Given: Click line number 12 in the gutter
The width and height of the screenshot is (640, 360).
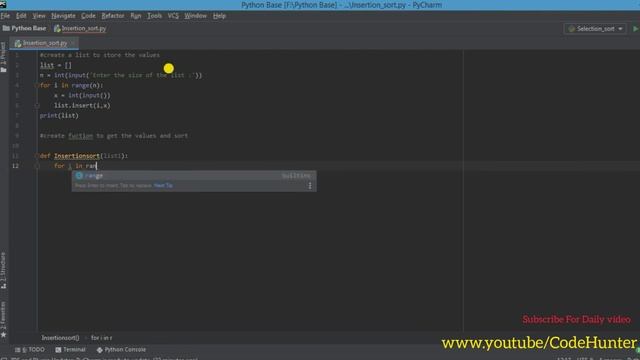Looking at the screenshot, I should pos(15,166).
